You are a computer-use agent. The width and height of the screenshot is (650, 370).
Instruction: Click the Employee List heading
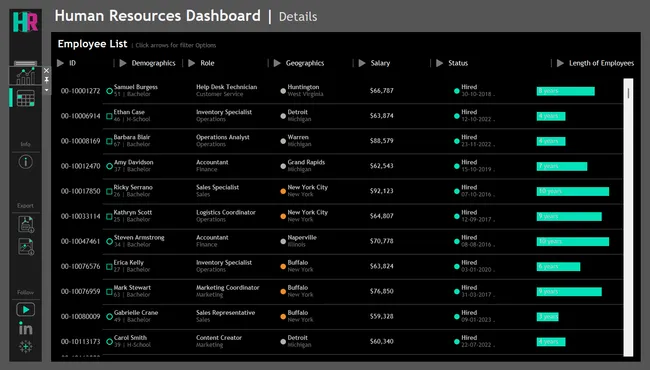92,44
